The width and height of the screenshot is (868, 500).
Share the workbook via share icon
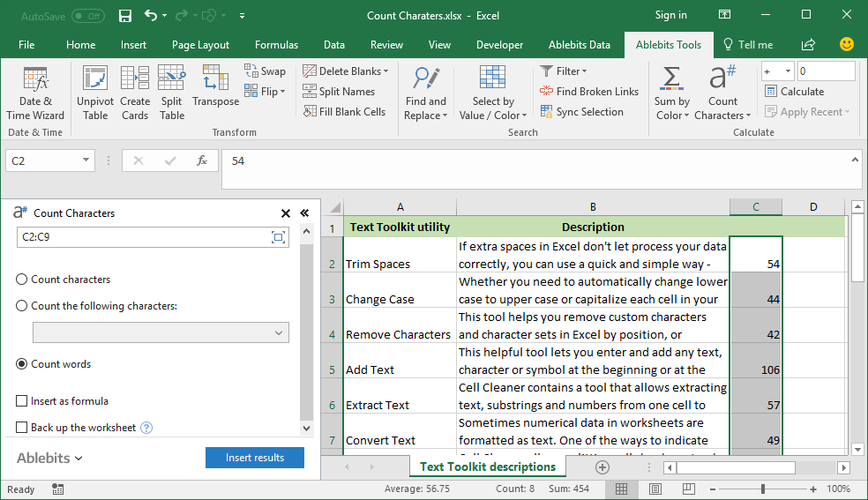pos(808,45)
